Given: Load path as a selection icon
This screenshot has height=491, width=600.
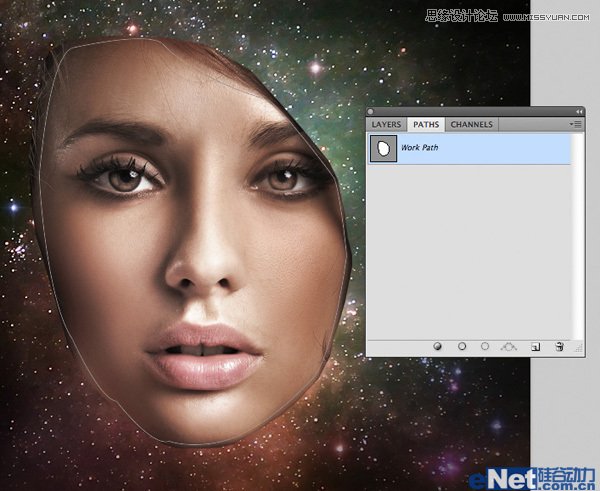Looking at the screenshot, I should (485, 346).
